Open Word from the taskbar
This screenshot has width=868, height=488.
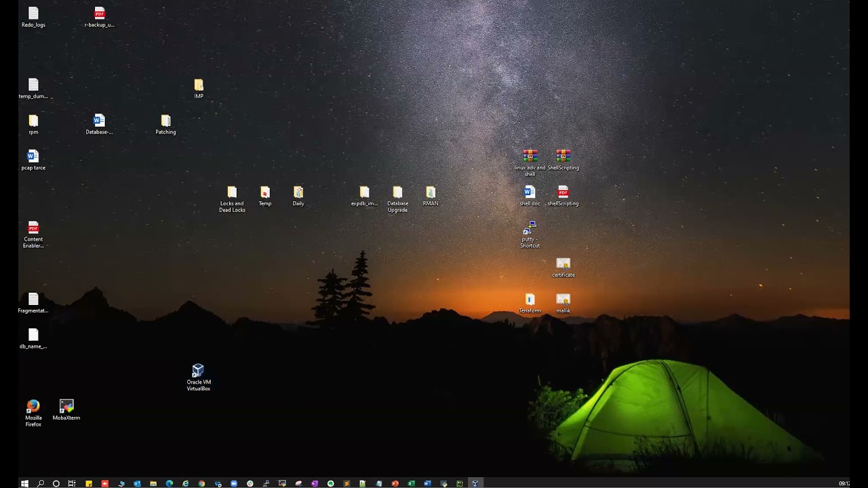click(x=427, y=483)
